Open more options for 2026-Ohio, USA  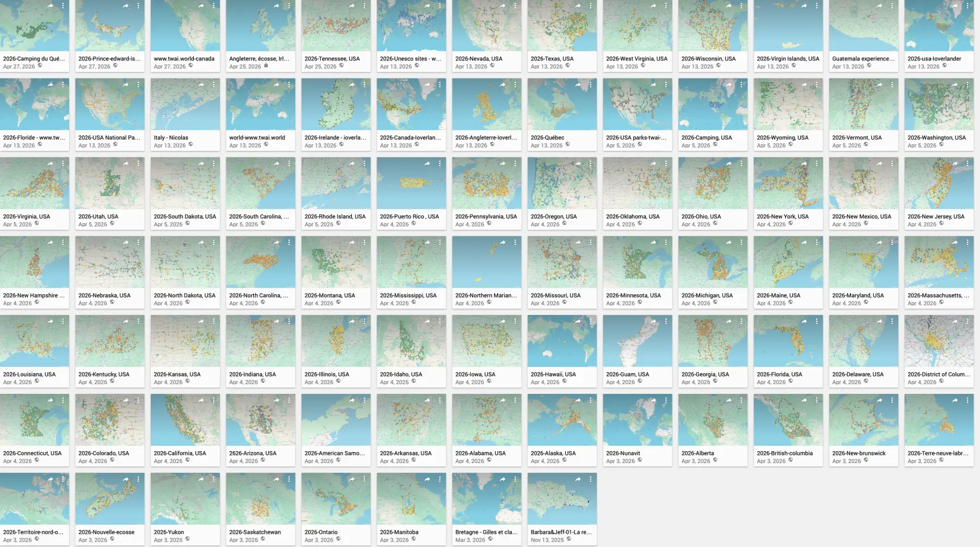[741, 163]
